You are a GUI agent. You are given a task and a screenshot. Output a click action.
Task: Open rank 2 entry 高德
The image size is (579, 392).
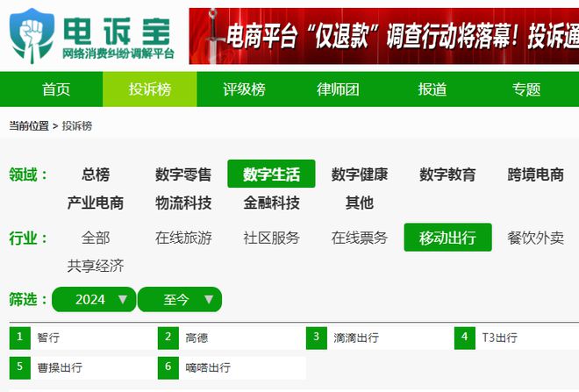(x=232, y=338)
